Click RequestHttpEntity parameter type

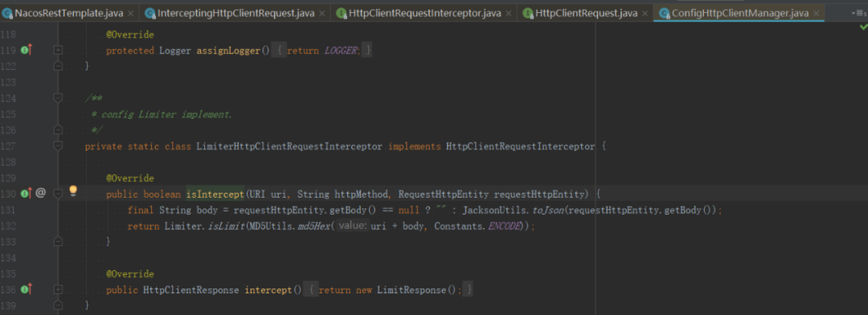coord(444,194)
